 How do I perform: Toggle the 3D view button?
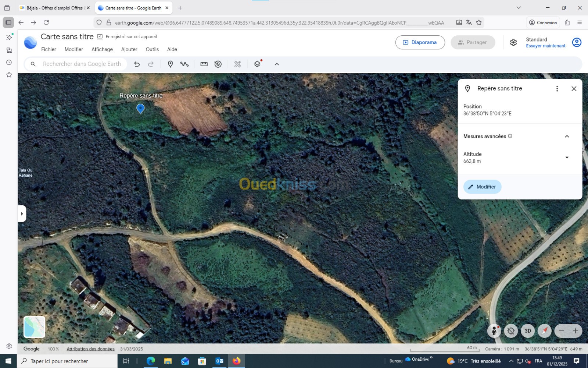528,331
